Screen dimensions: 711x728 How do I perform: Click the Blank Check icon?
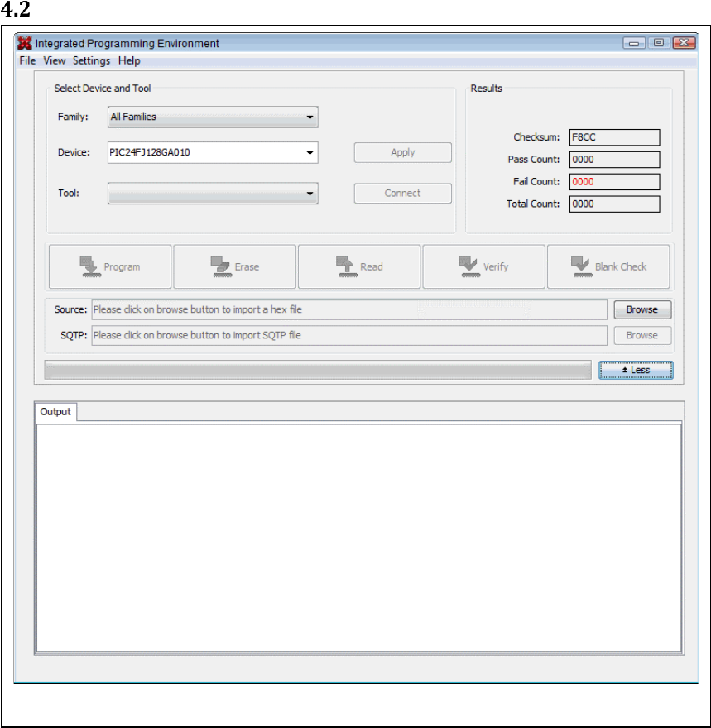pos(581,266)
